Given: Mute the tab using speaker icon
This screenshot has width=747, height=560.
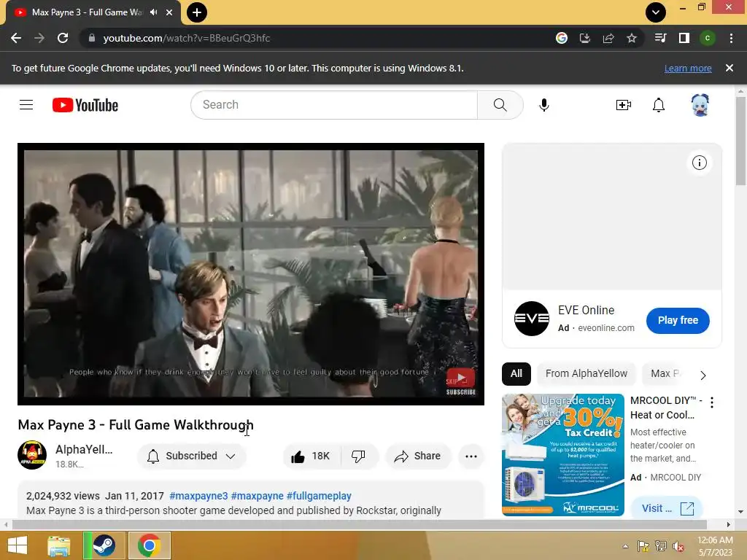Looking at the screenshot, I should pyautogui.click(x=153, y=12).
